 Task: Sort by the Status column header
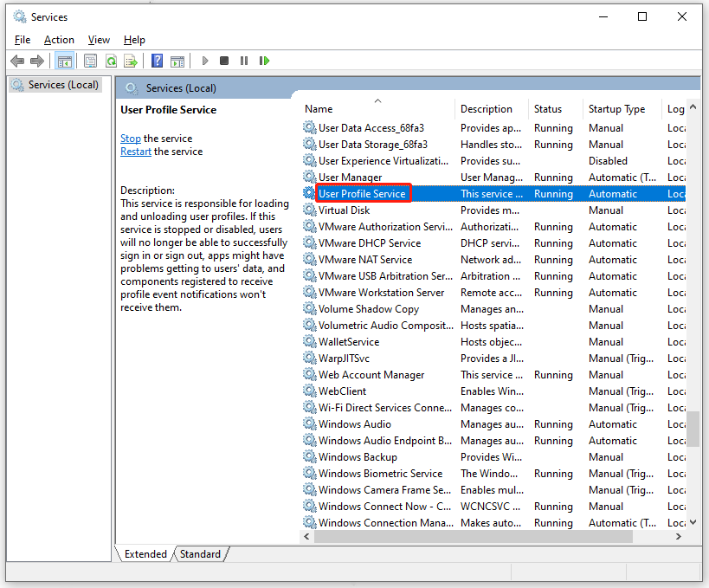tap(548, 109)
